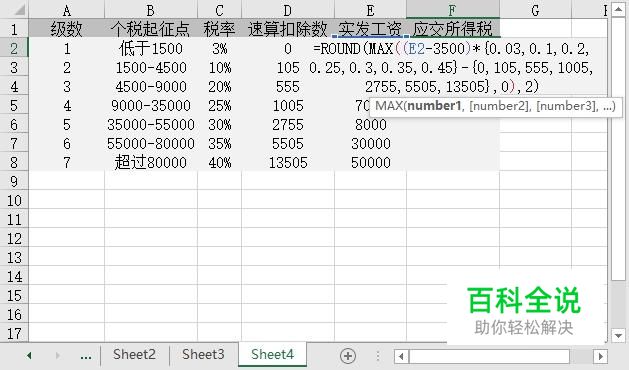Select row 2 header
Image resolution: width=629 pixels, height=370 pixels.
pos(14,48)
